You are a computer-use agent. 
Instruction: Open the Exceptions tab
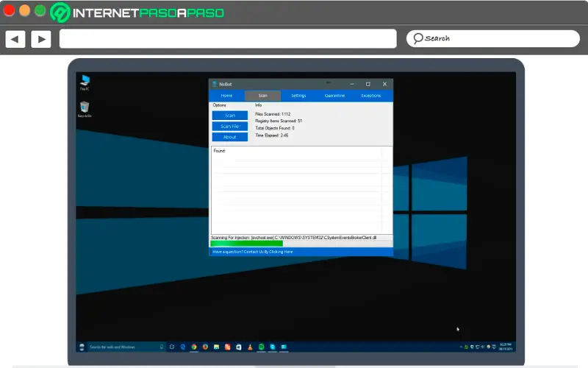point(371,96)
